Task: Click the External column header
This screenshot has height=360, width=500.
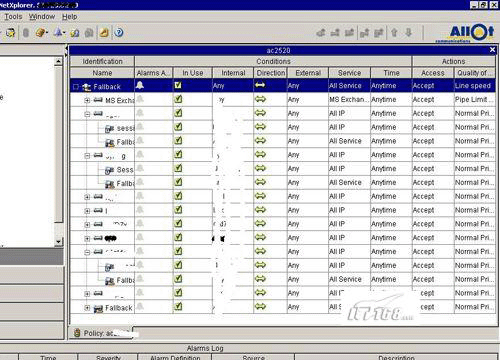Action: 308,73
